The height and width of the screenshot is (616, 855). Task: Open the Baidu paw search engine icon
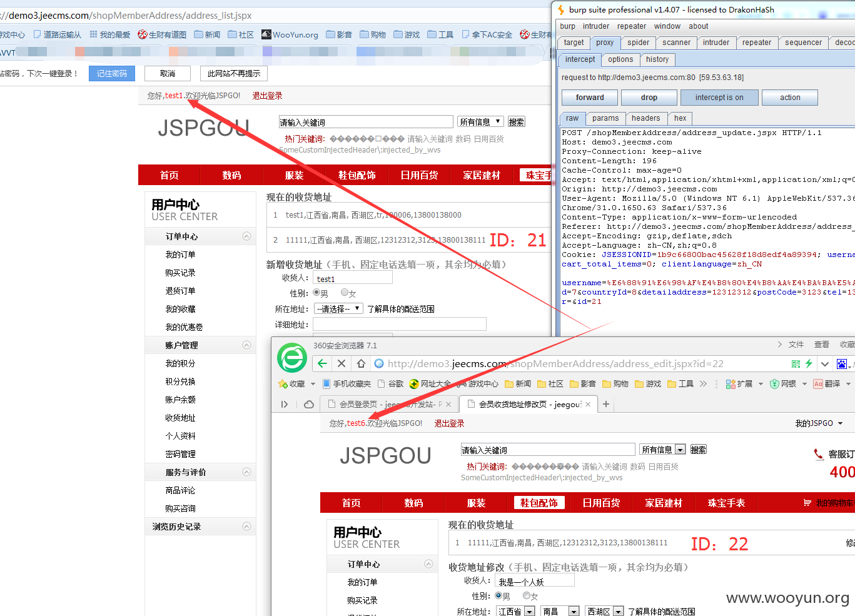(x=842, y=364)
